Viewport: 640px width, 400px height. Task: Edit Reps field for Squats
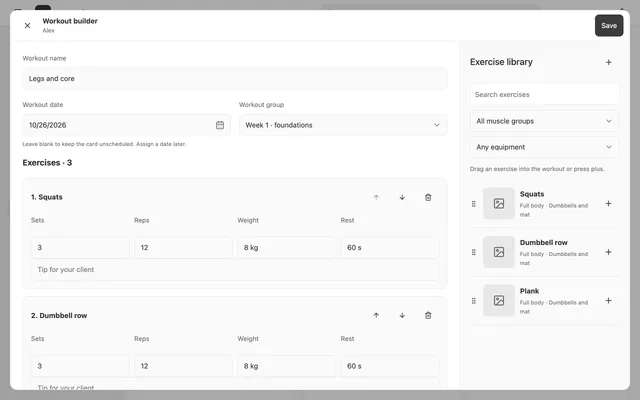tap(183, 247)
